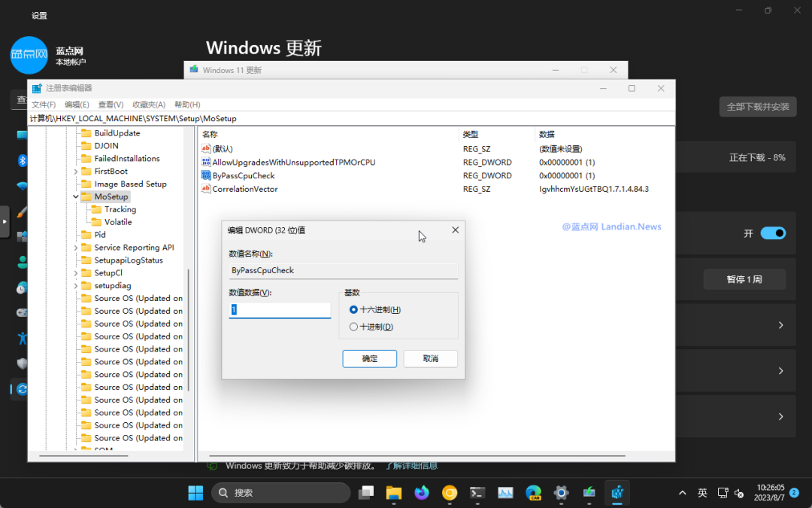Select the Pid key
This screenshot has width=812, height=508.
pos(100,235)
